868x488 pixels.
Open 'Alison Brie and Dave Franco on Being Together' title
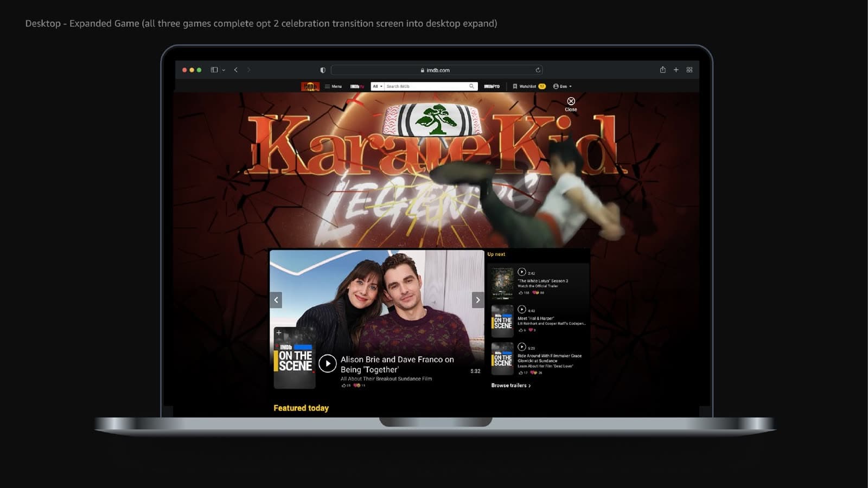point(397,364)
